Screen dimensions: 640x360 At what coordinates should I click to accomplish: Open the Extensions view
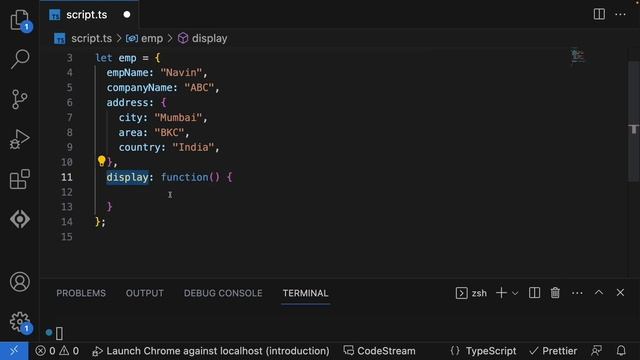20,179
